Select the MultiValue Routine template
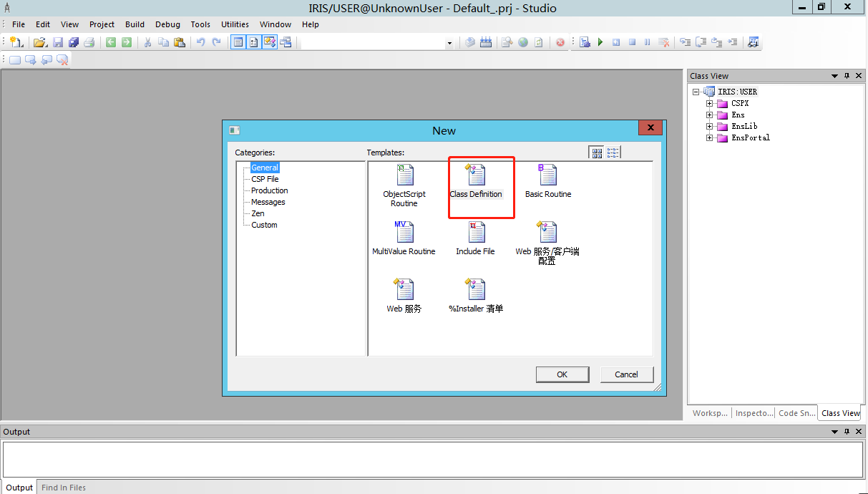The image size is (868, 494). [404, 233]
